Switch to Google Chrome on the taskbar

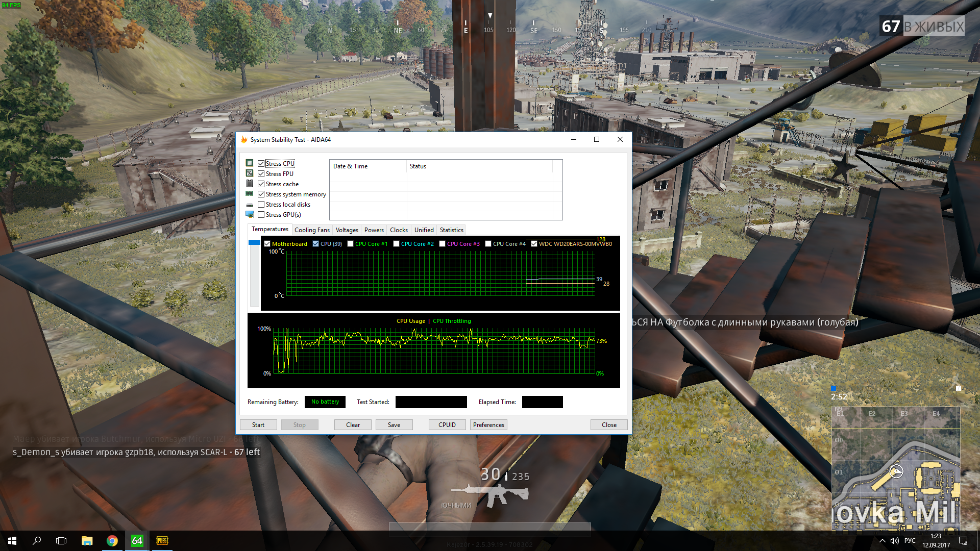(x=112, y=541)
